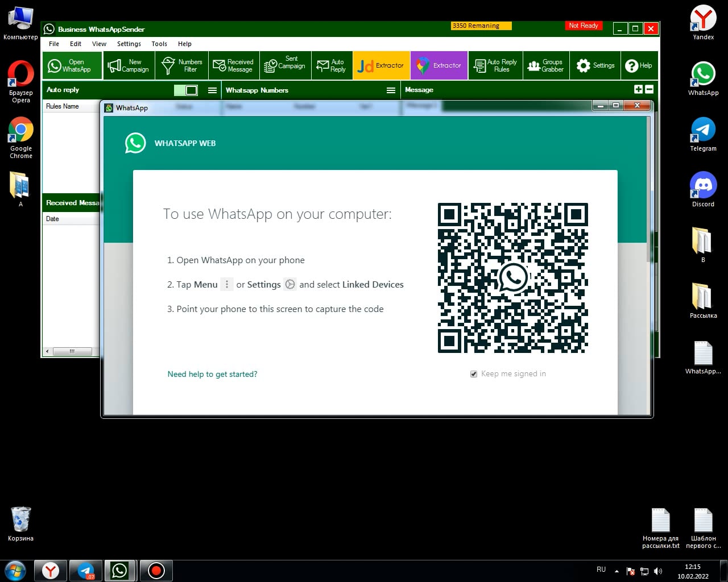Open the Google Chrome desktop shortcut
The height and width of the screenshot is (582, 728).
click(21, 138)
